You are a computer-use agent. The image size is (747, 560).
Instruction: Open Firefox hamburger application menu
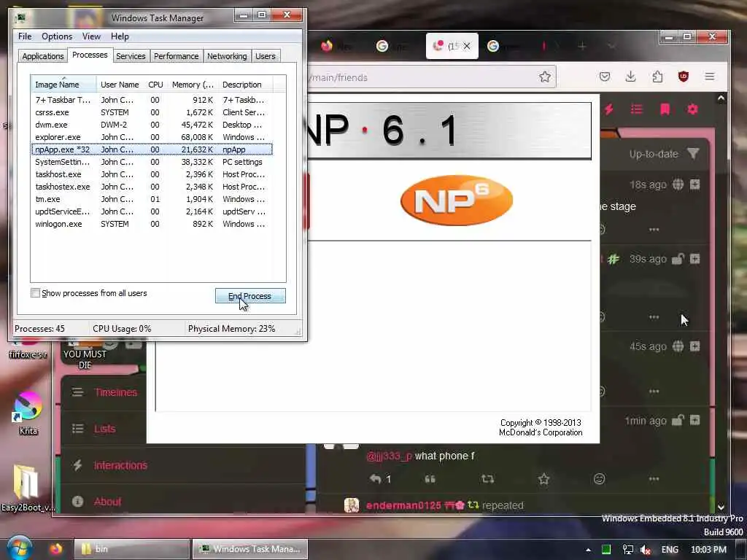(x=709, y=77)
